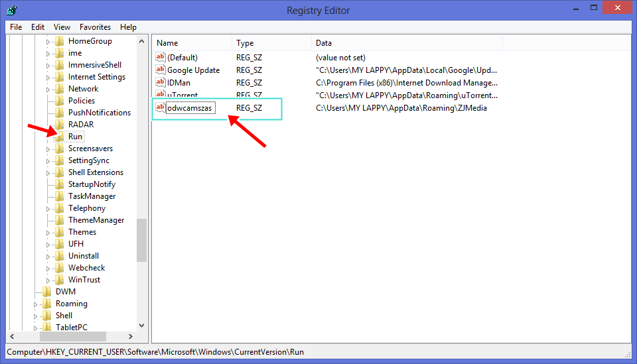Sort values by Name column header

tap(192, 43)
